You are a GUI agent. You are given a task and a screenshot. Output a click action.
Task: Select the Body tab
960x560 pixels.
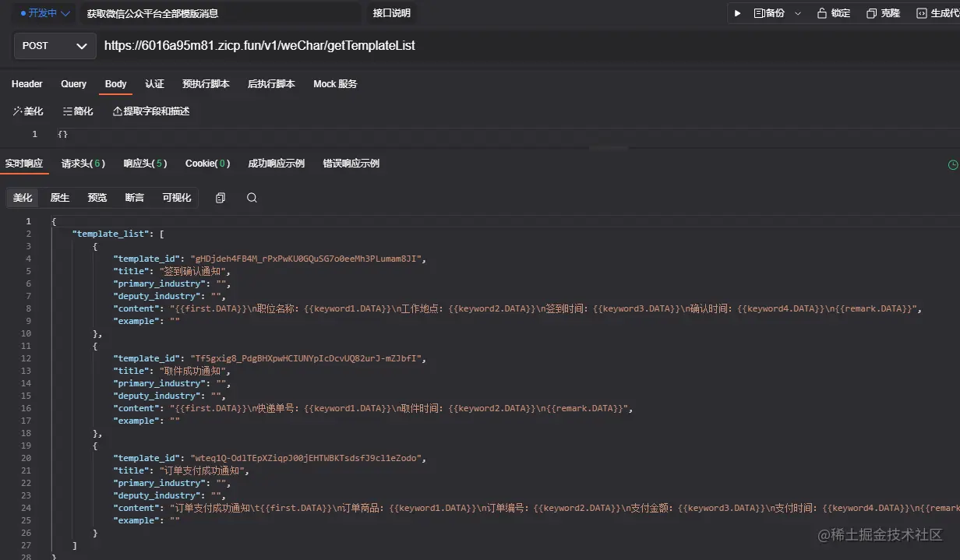[x=116, y=84]
